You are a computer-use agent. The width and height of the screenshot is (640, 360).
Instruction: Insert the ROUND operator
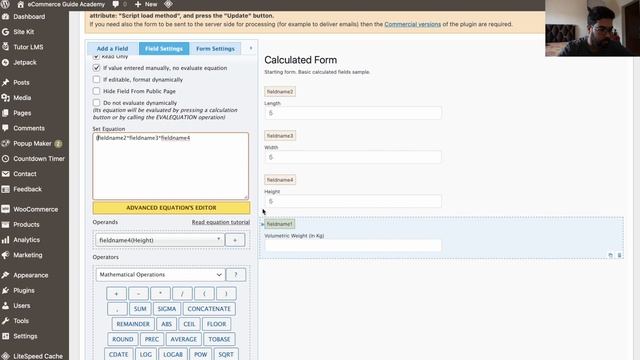click(122, 339)
